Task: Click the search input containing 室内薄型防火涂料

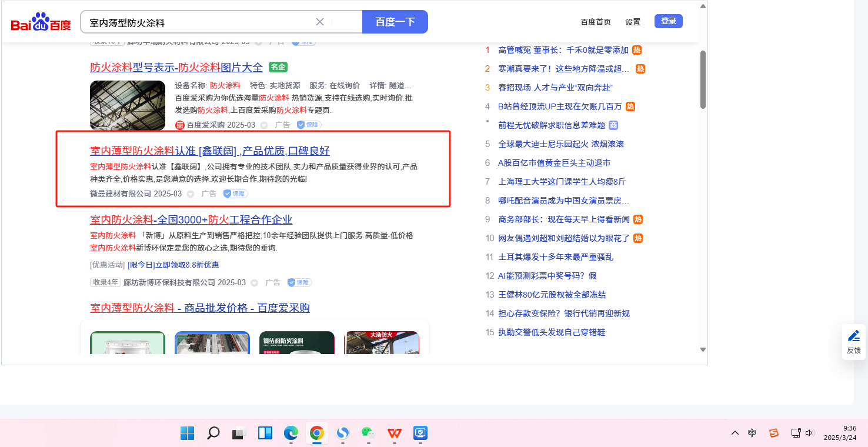Action: 200,22
